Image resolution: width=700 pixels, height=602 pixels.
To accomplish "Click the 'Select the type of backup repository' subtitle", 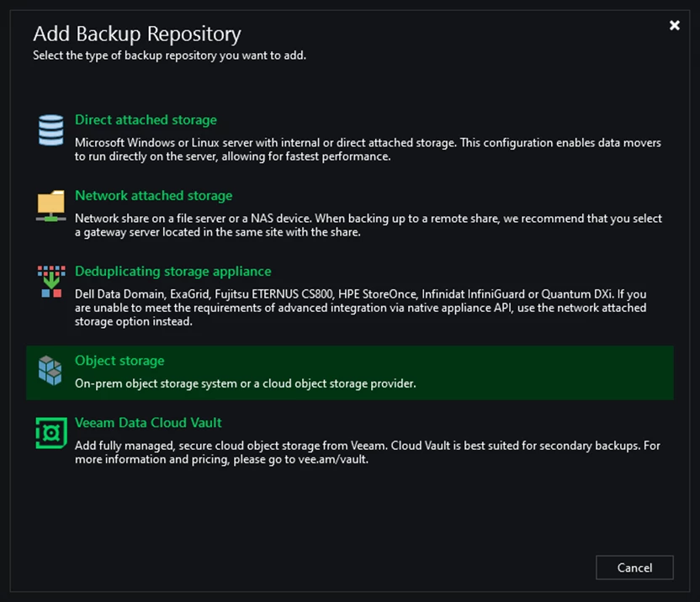I will [169, 55].
